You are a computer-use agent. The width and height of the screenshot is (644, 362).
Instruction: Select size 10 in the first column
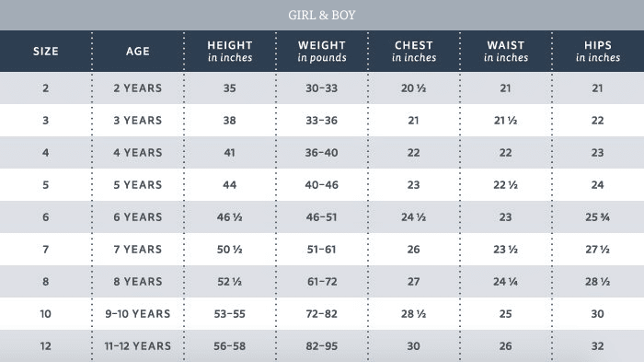coord(46,314)
